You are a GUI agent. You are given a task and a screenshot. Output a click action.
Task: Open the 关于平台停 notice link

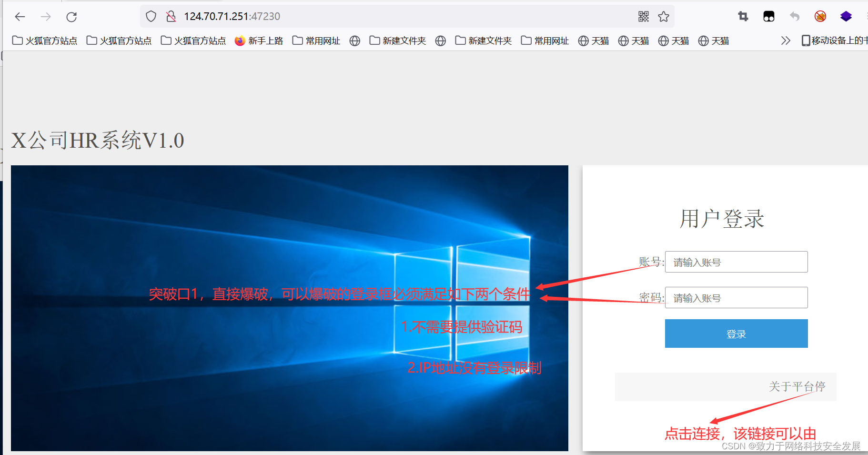[797, 386]
